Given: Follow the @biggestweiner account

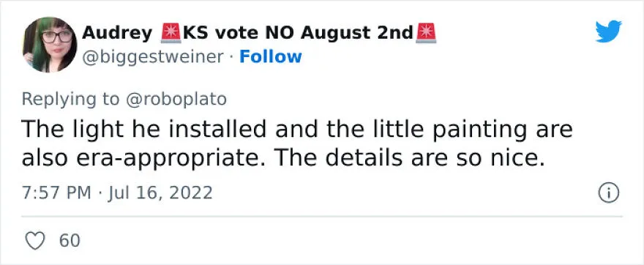Looking at the screenshot, I should click(x=270, y=56).
